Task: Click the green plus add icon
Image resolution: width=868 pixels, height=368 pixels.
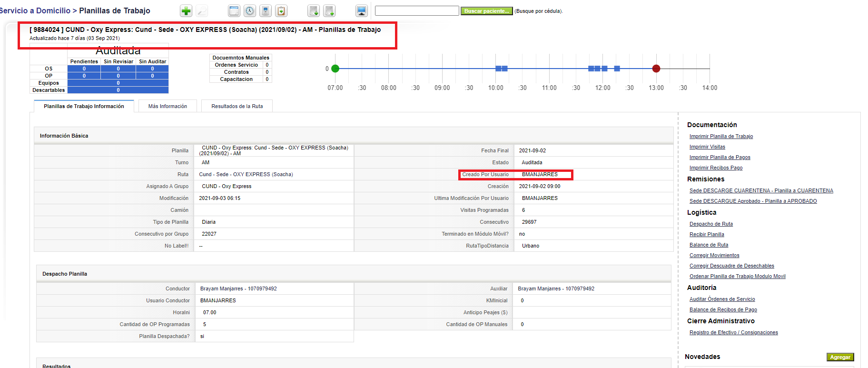Action: point(186,11)
